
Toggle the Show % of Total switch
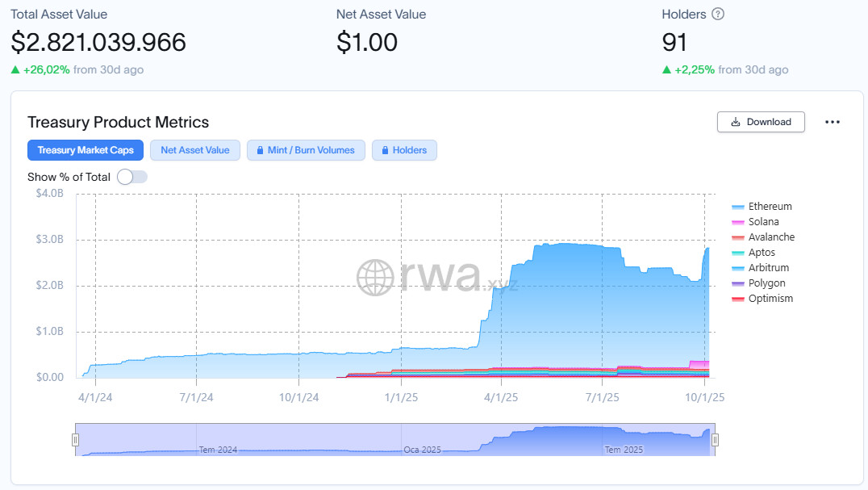coord(132,177)
